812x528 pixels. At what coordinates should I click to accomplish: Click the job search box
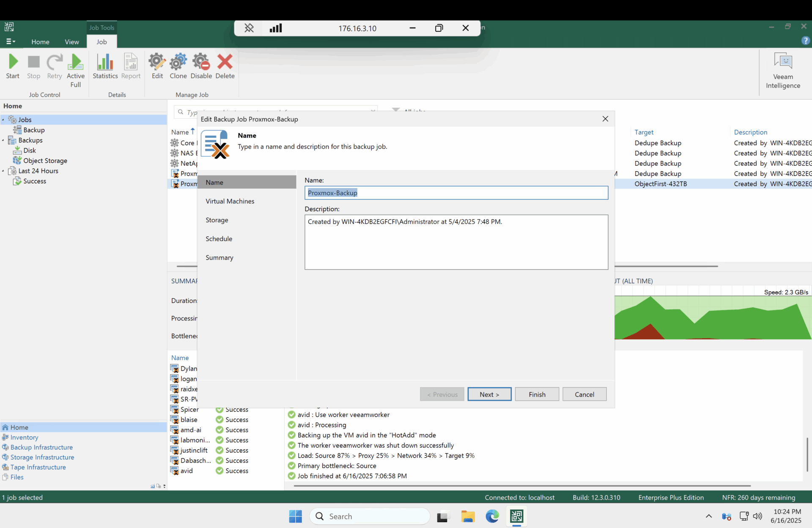(275, 112)
